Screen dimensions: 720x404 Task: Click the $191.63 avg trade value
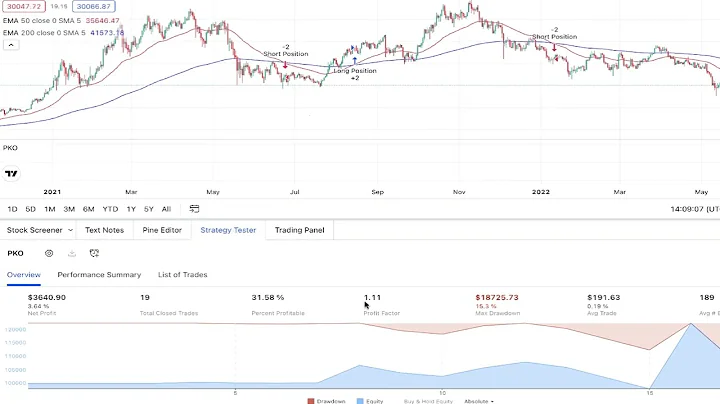[604, 297]
